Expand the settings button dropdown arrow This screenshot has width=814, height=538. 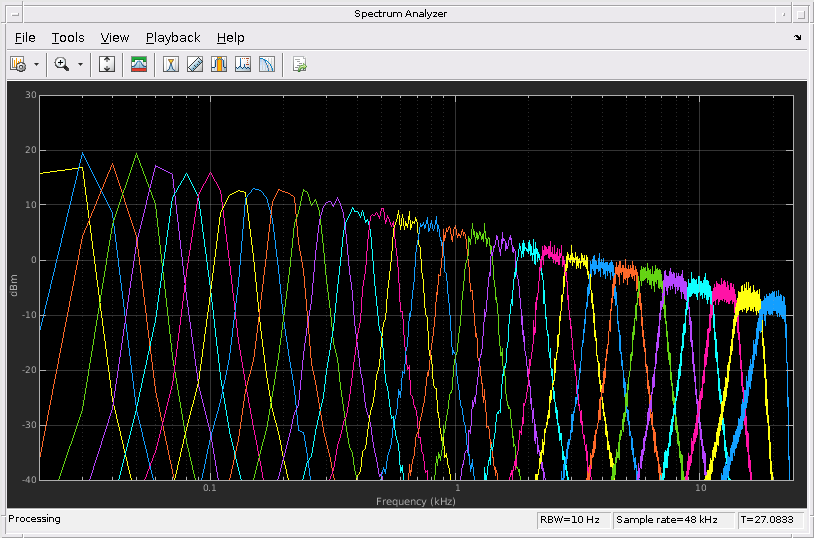coord(36,64)
